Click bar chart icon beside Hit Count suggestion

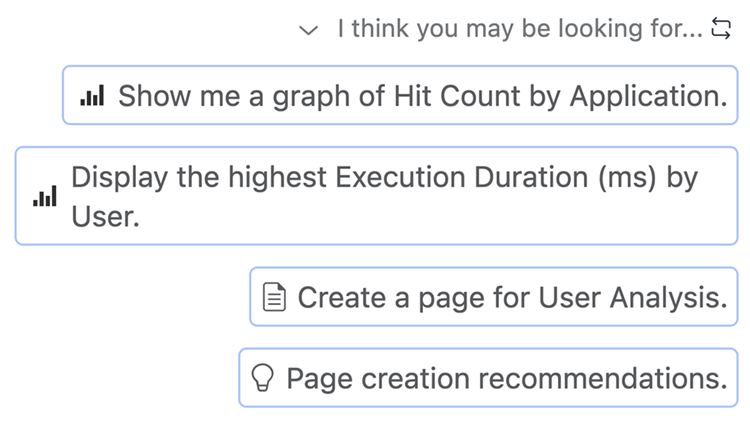(92, 97)
